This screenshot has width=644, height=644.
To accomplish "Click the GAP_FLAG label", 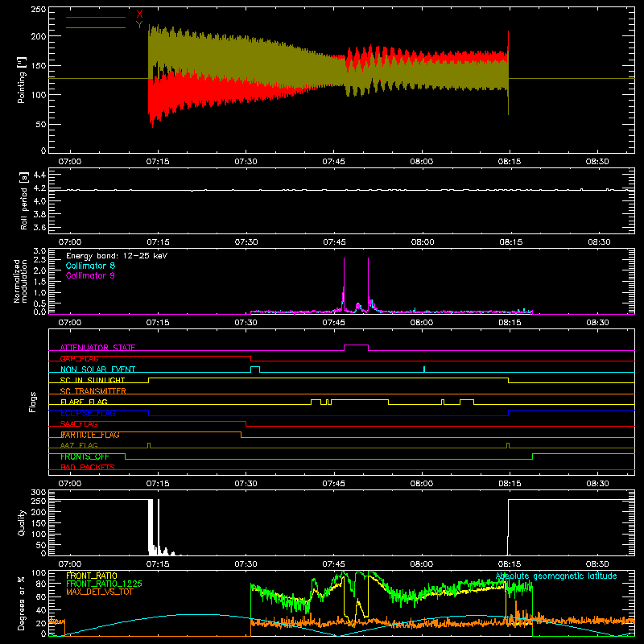I will pos(79,358).
